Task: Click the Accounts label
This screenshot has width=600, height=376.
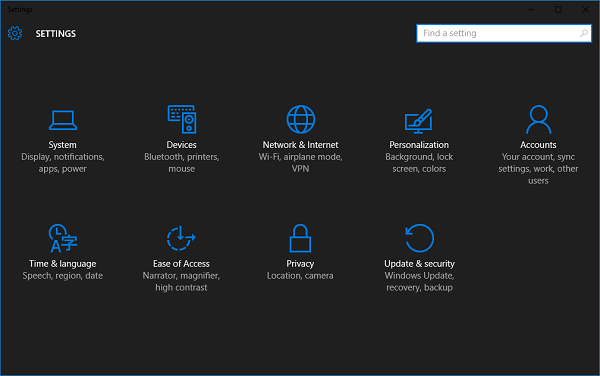Action: click(538, 145)
